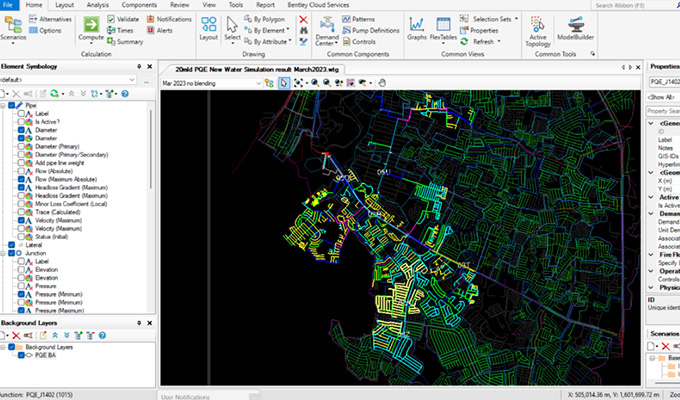Open FlexTables from the ribbon
This screenshot has height=400, width=680.
[x=441, y=26]
